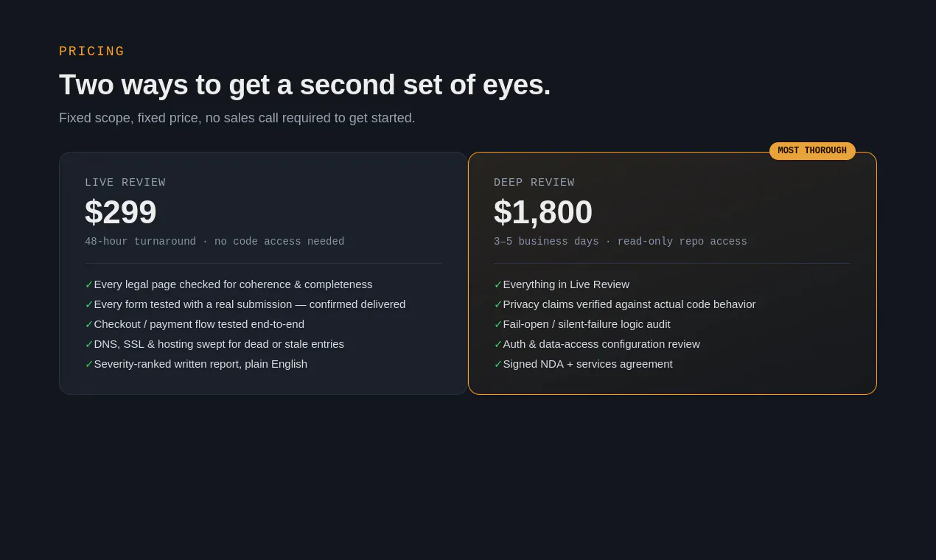Click the 3–5 business days description text
The image size is (936, 560).
point(621,242)
